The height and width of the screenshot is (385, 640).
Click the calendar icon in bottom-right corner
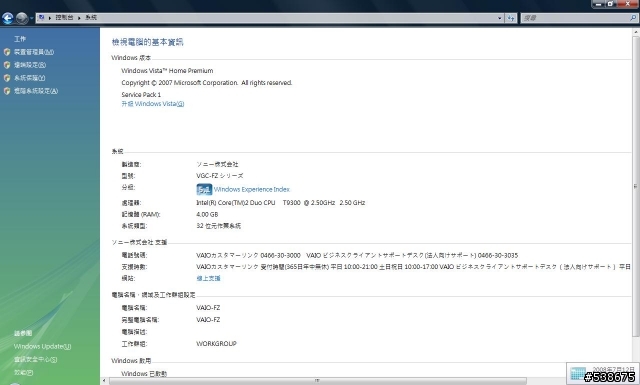pos(578,374)
